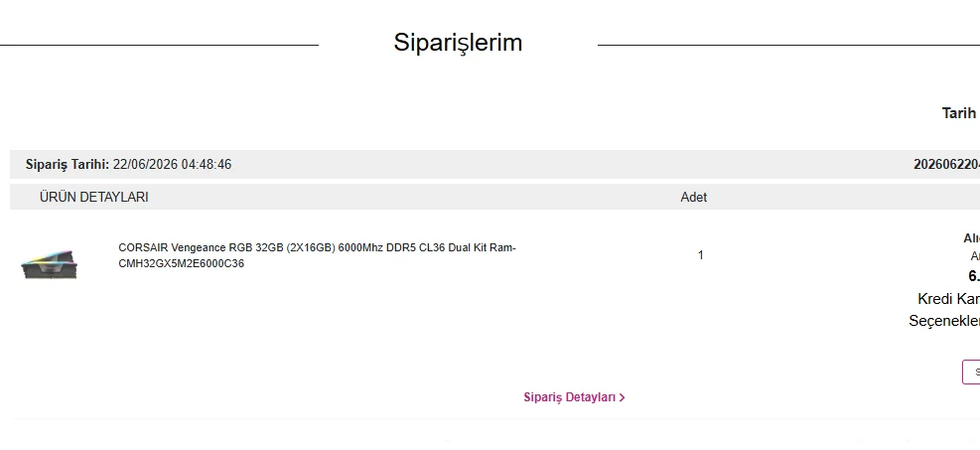Click the order number starting with 2026062204

tap(947, 165)
